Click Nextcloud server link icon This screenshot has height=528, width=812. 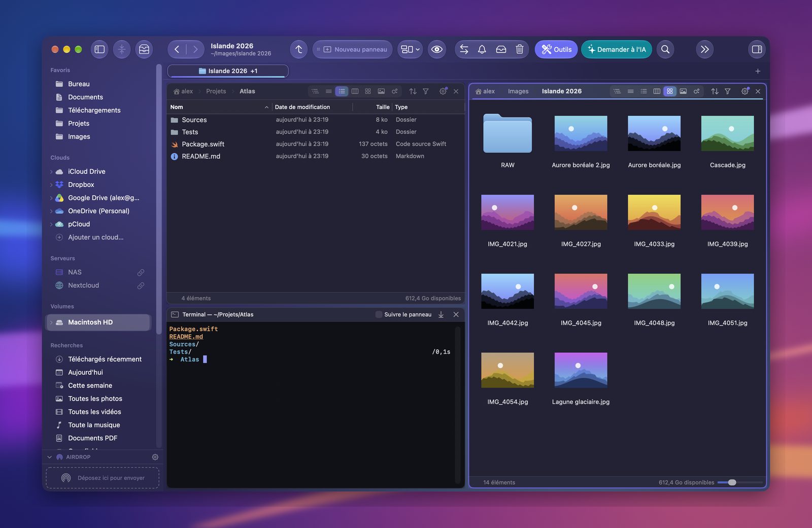point(141,286)
